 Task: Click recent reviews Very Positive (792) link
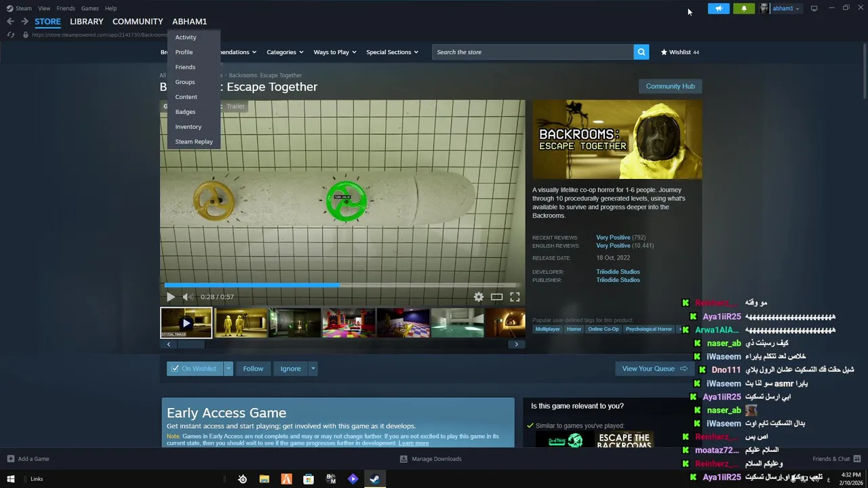[x=620, y=238]
